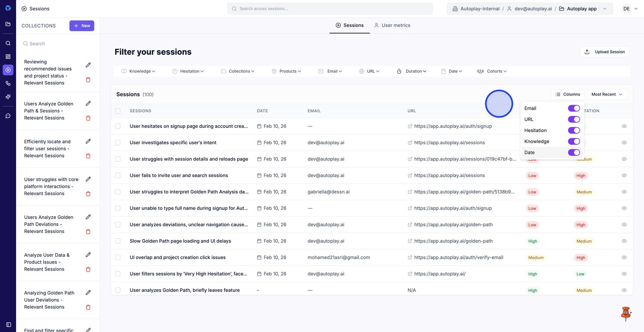Open external link icon for auth/verify-email URL

(410, 258)
